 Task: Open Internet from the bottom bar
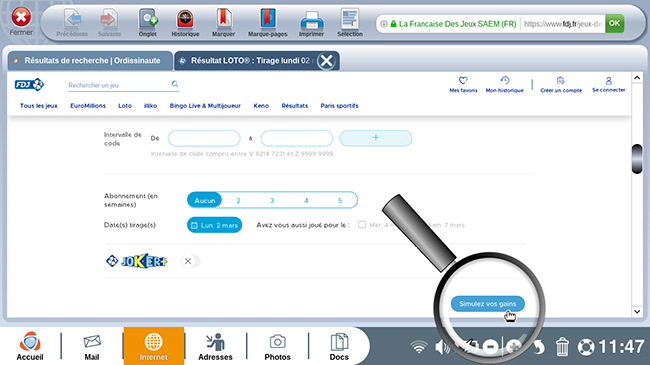[153, 346]
